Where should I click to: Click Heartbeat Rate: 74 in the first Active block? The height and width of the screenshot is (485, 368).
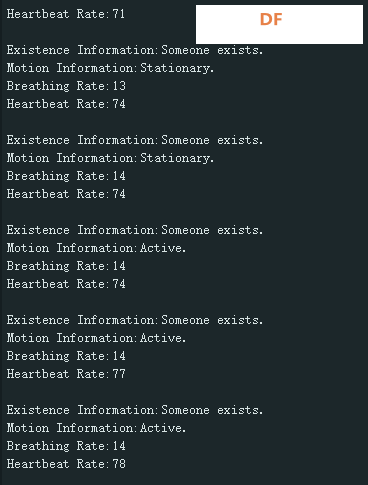click(66, 284)
